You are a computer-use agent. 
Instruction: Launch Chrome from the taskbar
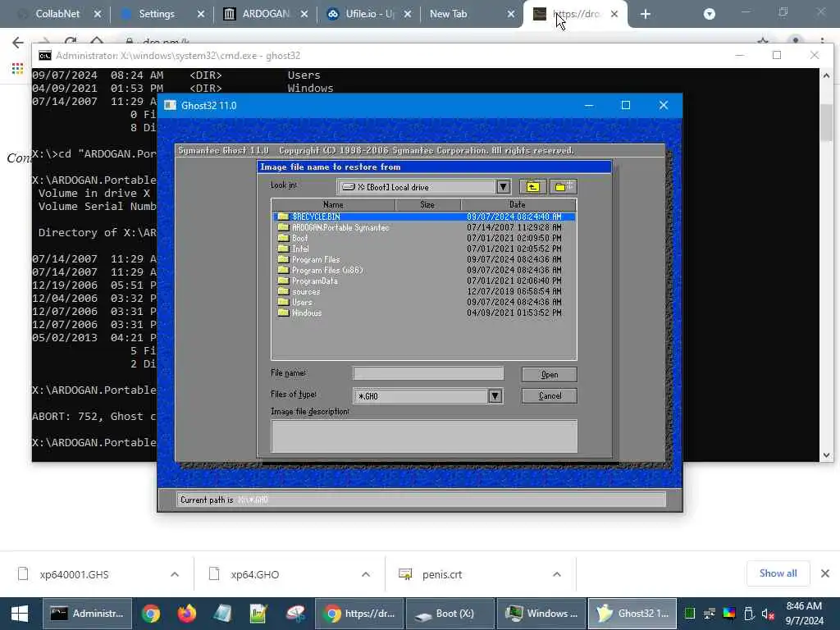[151, 614]
